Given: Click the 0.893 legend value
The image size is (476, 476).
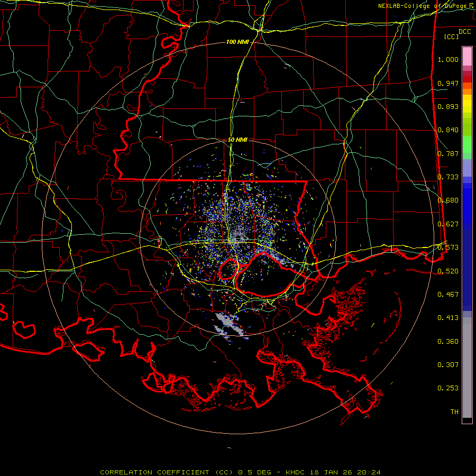Looking at the screenshot, I should tap(448, 106).
